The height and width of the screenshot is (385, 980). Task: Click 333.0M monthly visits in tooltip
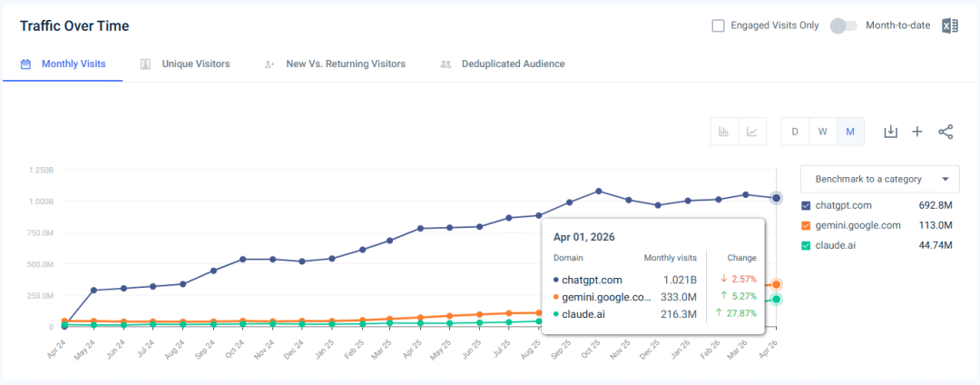[679, 297]
